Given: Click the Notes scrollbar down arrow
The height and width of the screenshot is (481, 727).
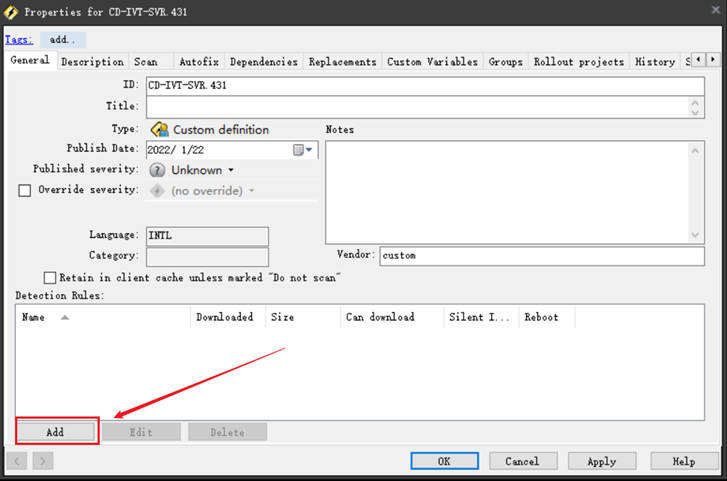Looking at the screenshot, I should click(696, 235).
